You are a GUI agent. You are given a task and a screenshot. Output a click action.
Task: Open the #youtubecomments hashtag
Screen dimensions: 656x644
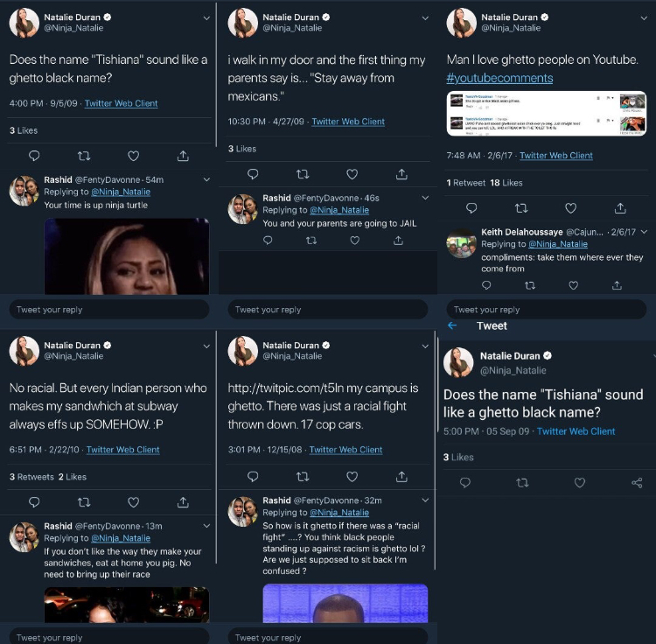point(499,78)
